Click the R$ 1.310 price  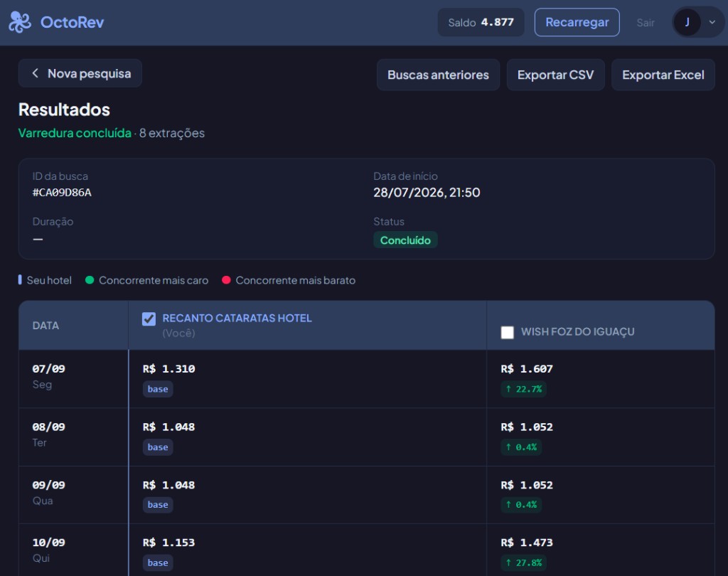pos(168,369)
